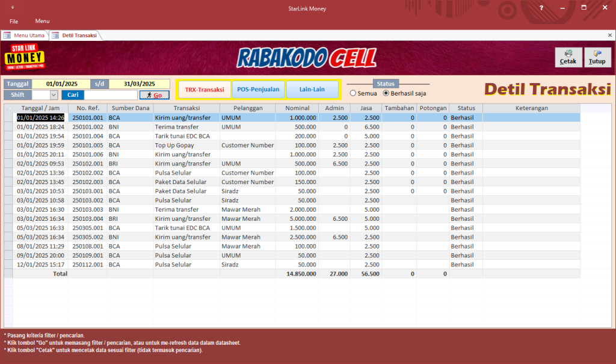Select reference number 250101.002 cell

pos(88,127)
